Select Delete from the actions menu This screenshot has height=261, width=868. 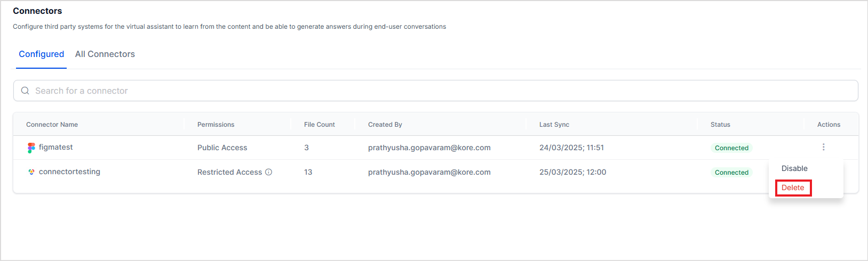[x=793, y=187]
